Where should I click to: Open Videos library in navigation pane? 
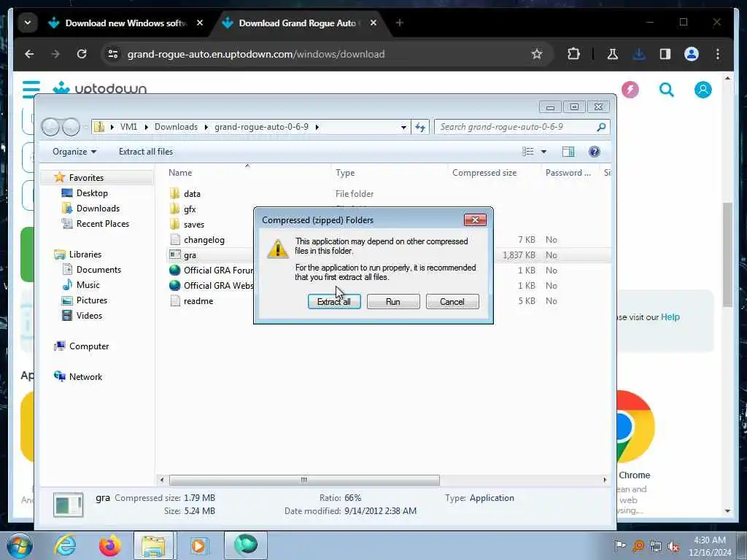click(89, 315)
